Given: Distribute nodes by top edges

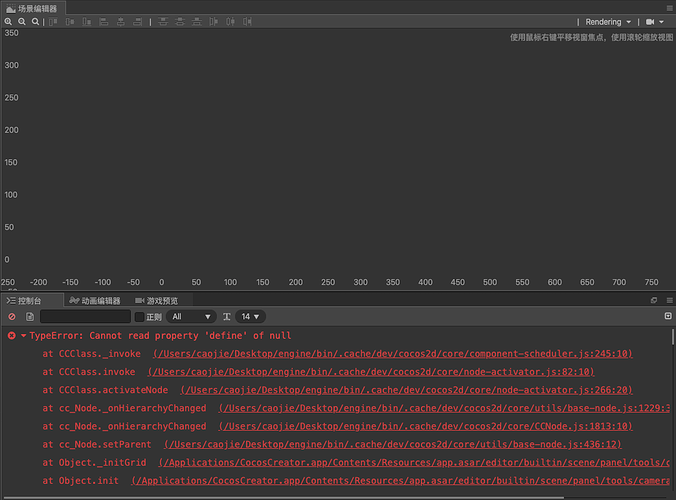Looking at the screenshot, I should [163, 22].
